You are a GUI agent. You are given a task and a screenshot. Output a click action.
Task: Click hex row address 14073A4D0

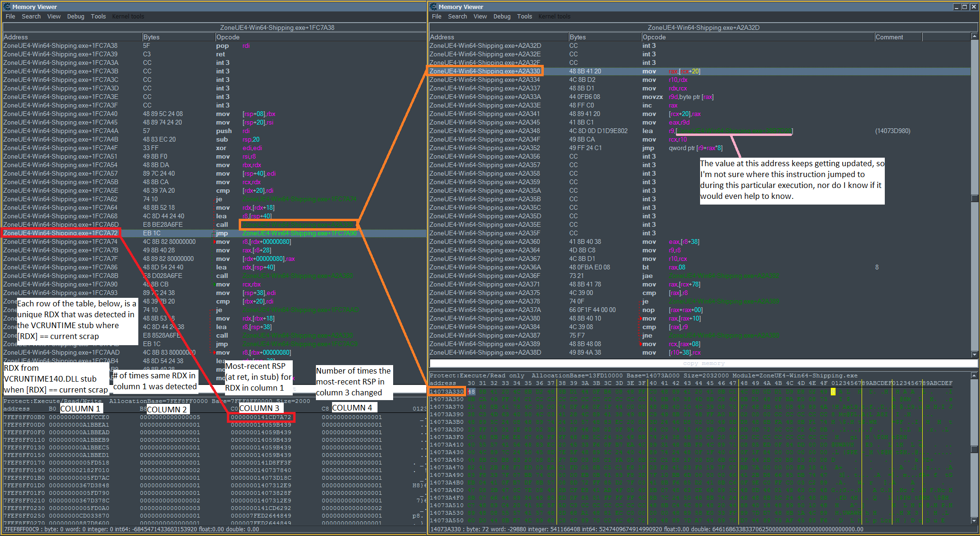(447, 490)
